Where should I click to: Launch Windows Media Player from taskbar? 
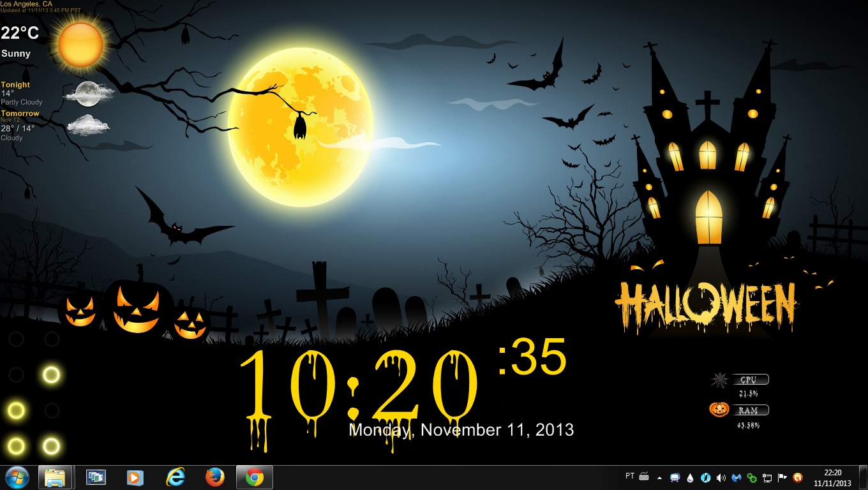coord(135,477)
